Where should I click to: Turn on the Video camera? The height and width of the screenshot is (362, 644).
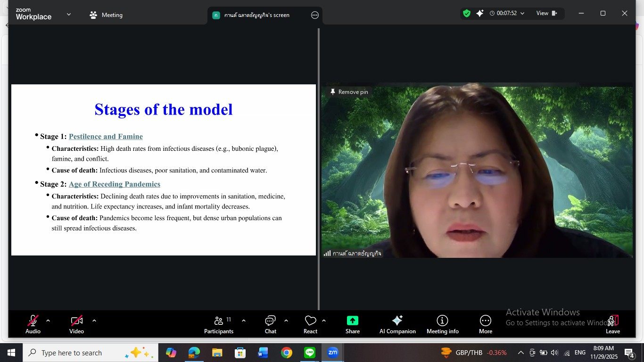pos(76,324)
